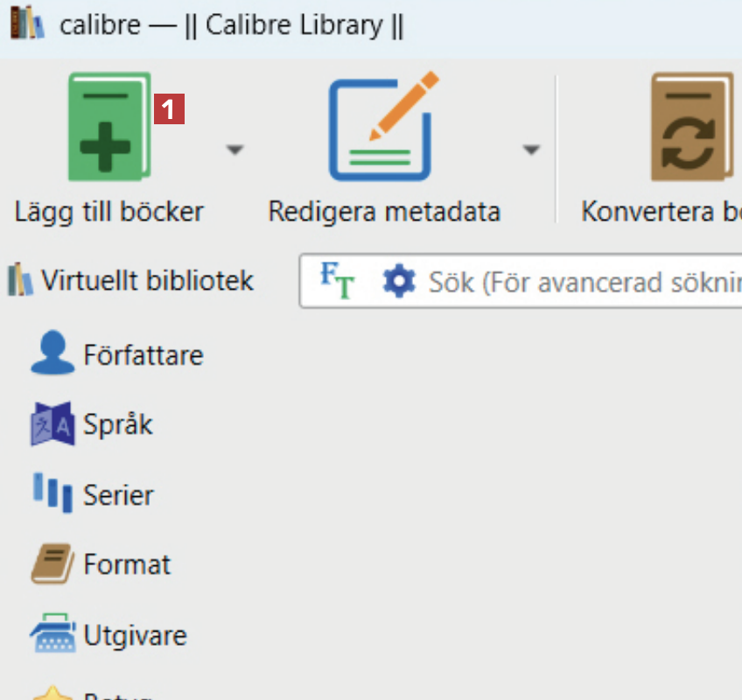This screenshot has height=700, width=742.
Task: Select the Språk category
Action: pyautogui.click(x=118, y=425)
